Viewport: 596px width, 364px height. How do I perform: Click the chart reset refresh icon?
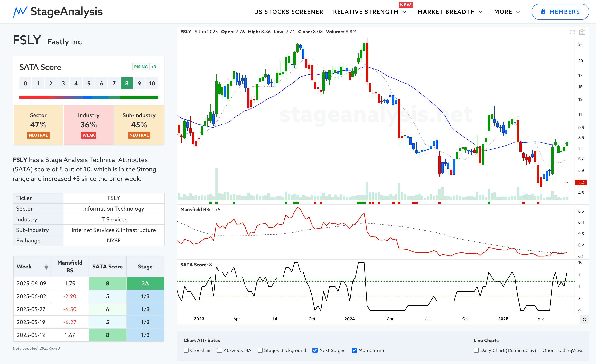pyautogui.click(x=584, y=320)
